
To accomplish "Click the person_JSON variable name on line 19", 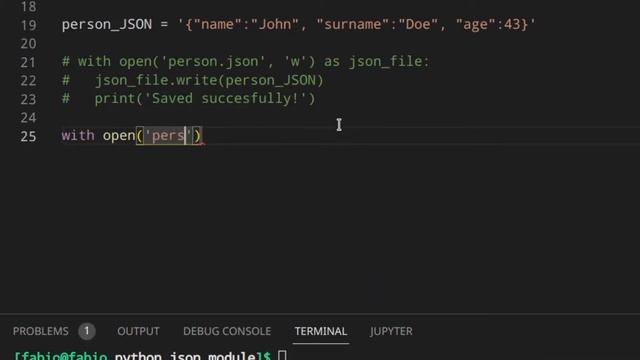I will coord(107,24).
